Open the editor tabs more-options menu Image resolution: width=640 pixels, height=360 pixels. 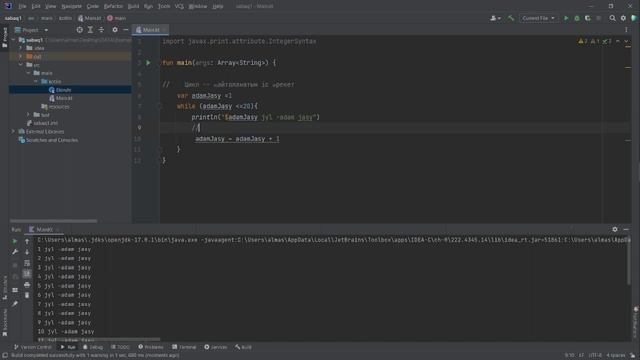[626, 30]
